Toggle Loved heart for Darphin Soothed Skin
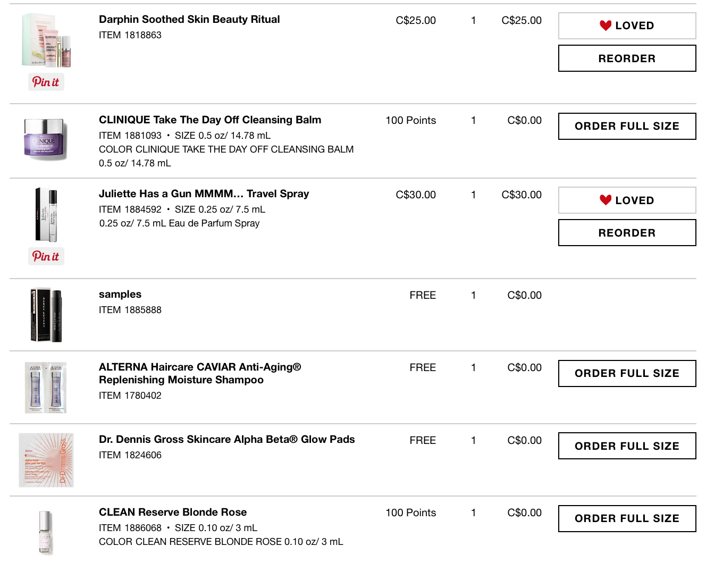The image size is (706, 588). (627, 26)
